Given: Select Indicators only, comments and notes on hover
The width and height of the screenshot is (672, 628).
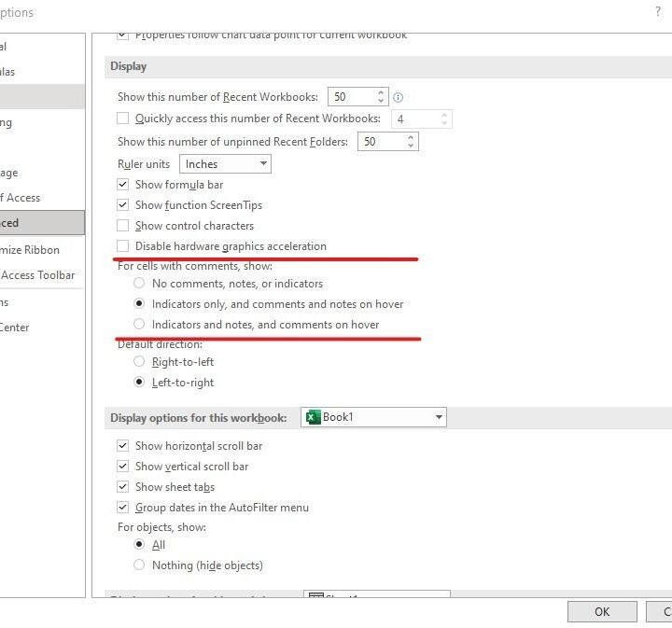Looking at the screenshot, I should click(139, 303).
